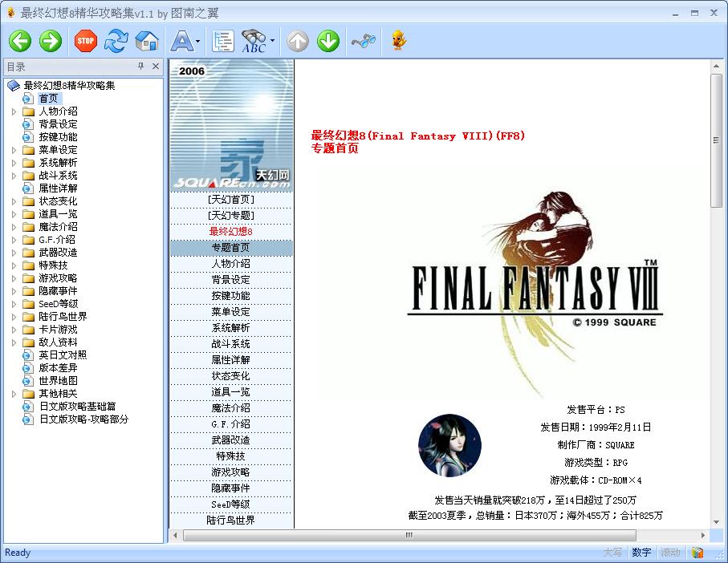Image resolution: width=728 pixels, height=563 pixels.
Task: Click the Refresh icon
Action: tap(116, 41)
